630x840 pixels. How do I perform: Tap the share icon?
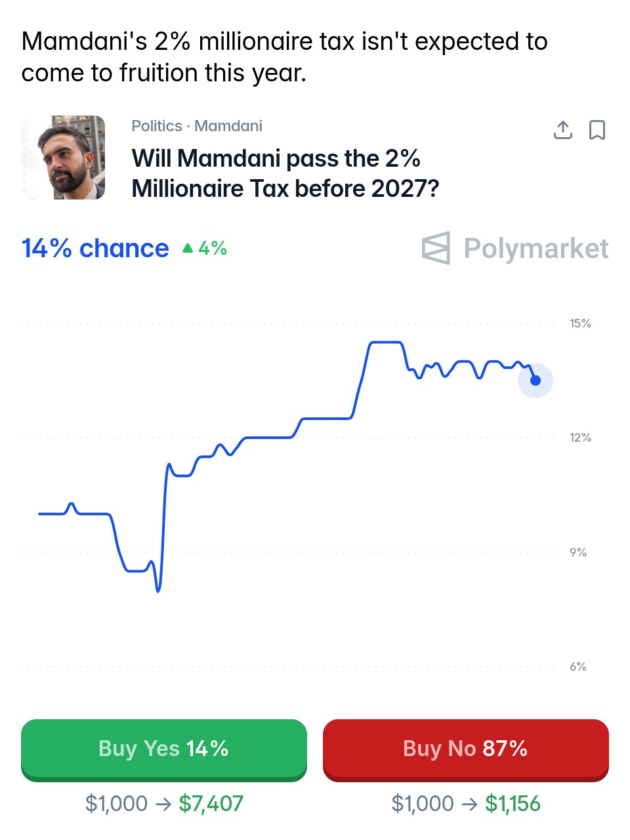coord(562,130)
